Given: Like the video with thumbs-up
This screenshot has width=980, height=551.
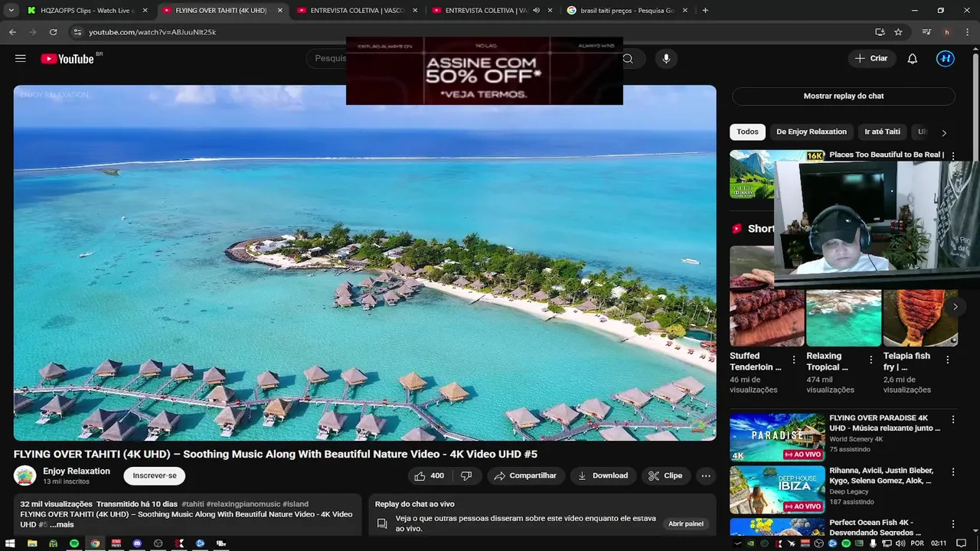Looking at the screenshot, I should [x=430, y=475].
